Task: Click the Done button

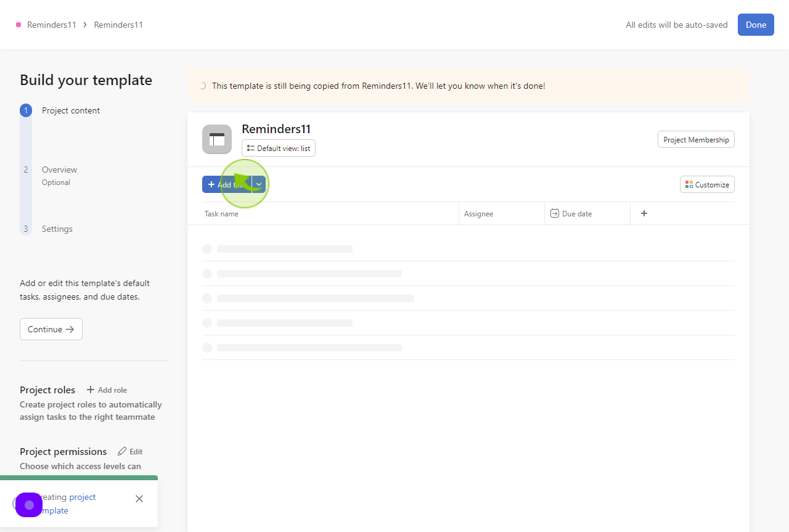Action: 756,25
